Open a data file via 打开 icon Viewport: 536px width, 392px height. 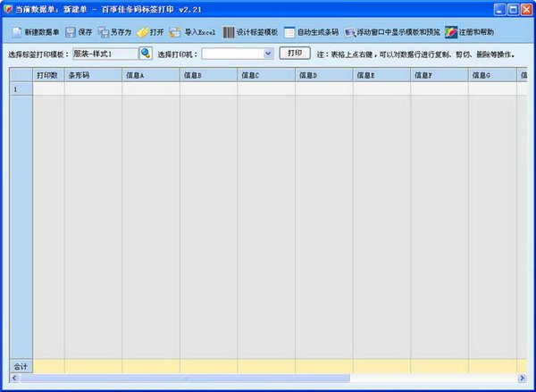coord(142,32)
